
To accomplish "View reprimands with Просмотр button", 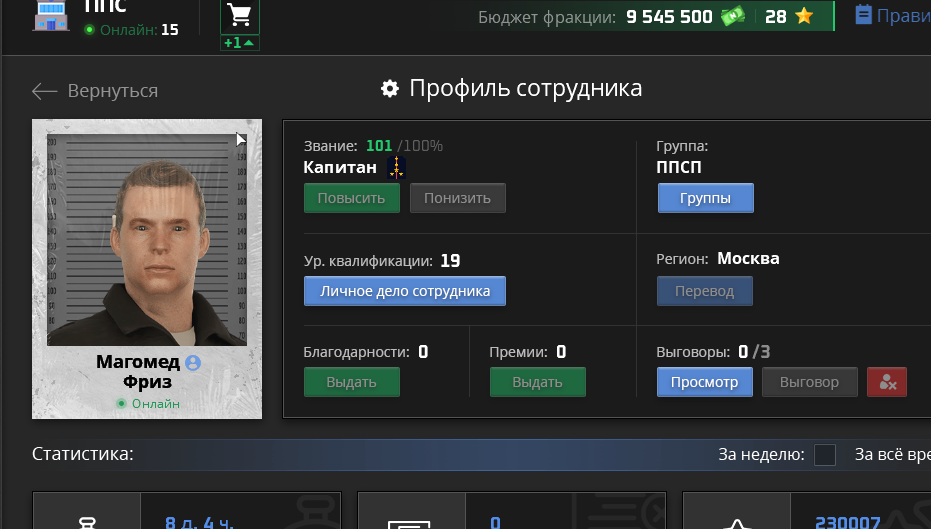I will [705, 382].
